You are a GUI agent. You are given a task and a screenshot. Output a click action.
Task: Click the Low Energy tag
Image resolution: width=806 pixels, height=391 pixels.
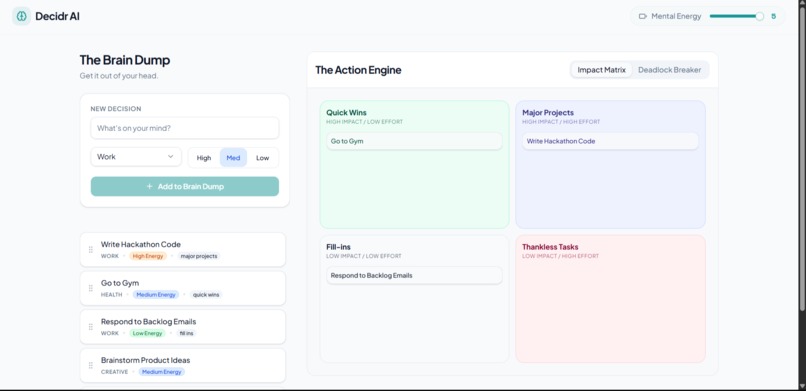147,333
